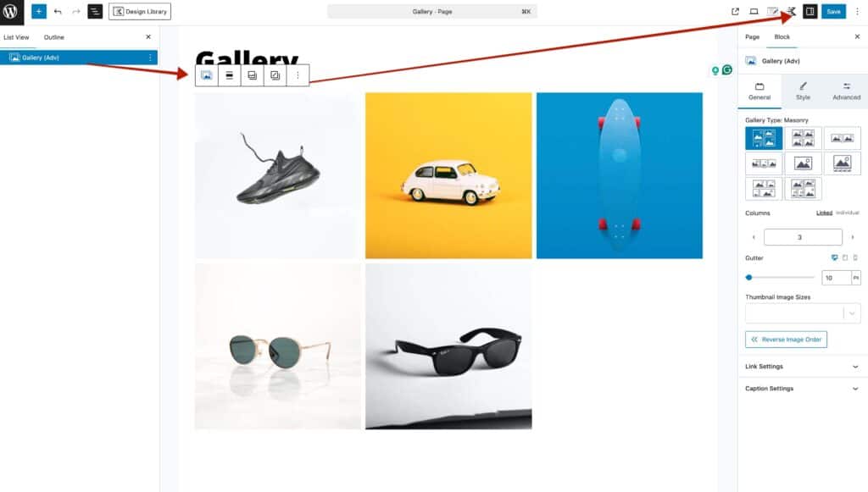This screenshot has height=492, width=868.
Task: Toggle the settings sidebar panel icon
Action: (810, 11)
